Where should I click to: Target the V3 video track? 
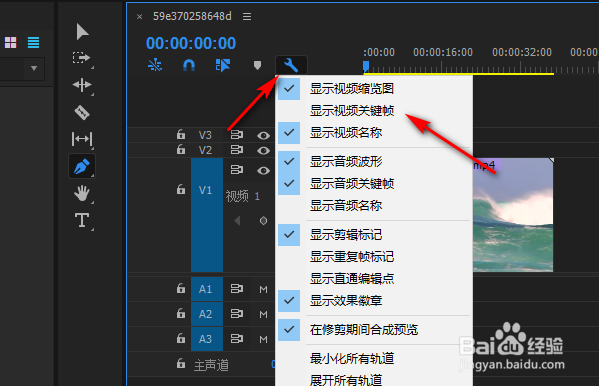click(x=205, y=135)
